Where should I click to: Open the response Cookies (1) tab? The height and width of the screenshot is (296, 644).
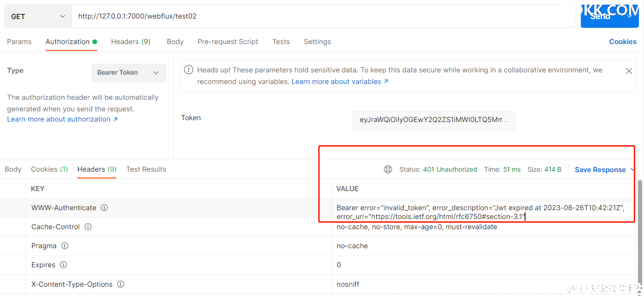(x=49, y=169)
